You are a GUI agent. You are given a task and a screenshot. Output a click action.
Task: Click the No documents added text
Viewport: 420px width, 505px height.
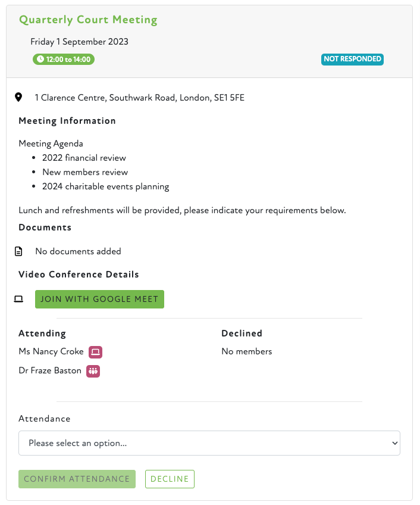(x=78, y=251)
